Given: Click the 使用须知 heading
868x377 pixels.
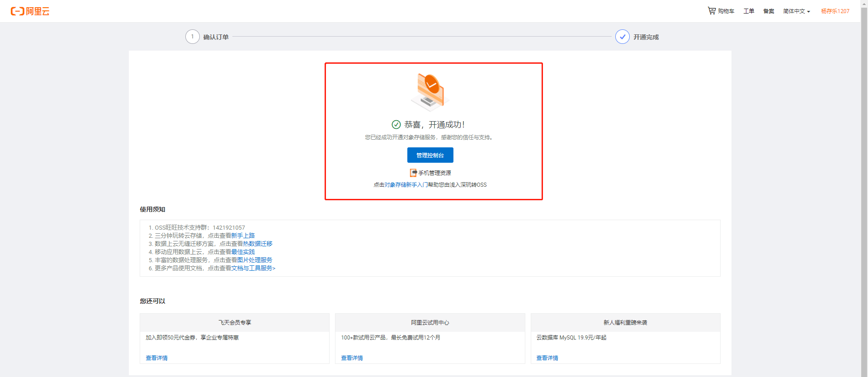Looking at the screenshot, I should (x=152, y=209).
